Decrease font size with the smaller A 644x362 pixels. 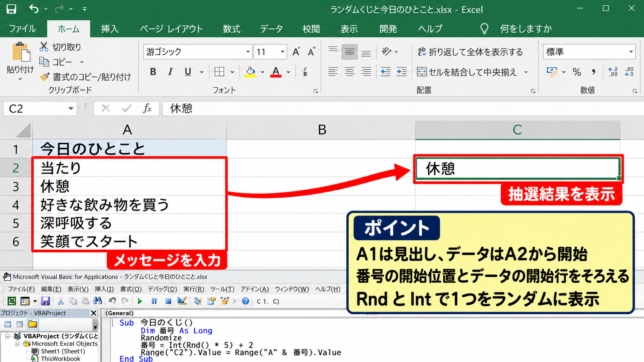(x=312, y=52)
